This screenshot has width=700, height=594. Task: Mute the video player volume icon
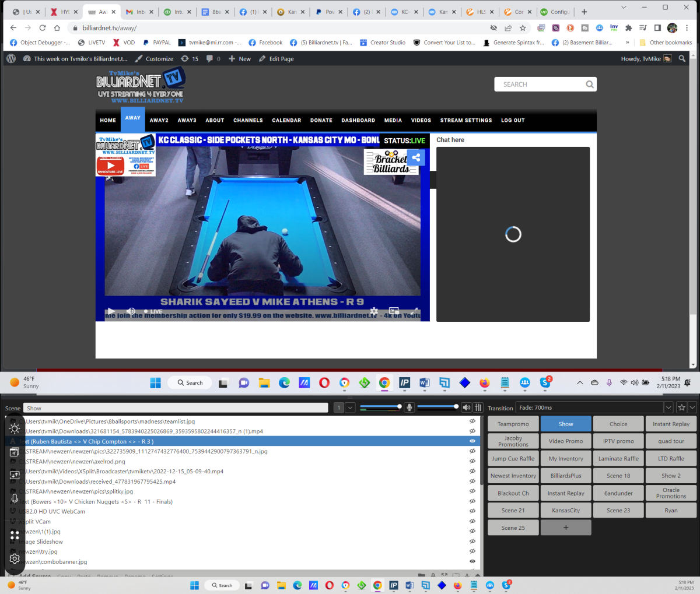pos(131,311)
